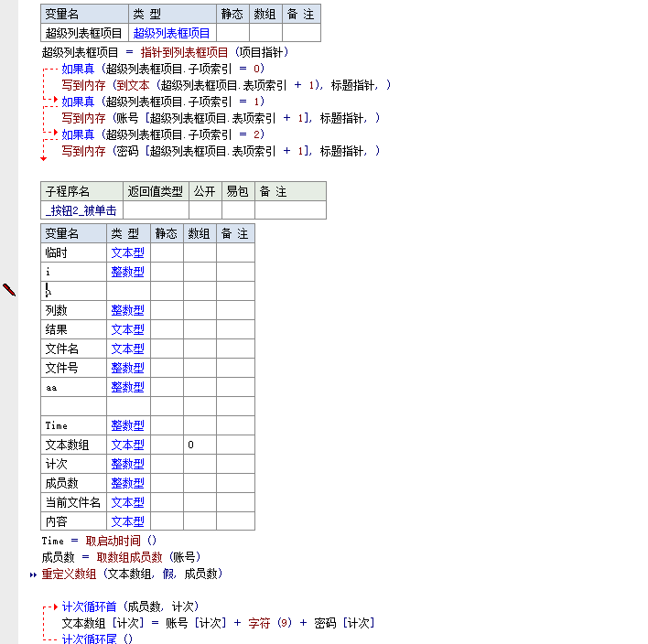Viewport: 648px width, 644px height.
Task: Toggle the 静态 cell for variable 临时
Action: pos(167,252)
